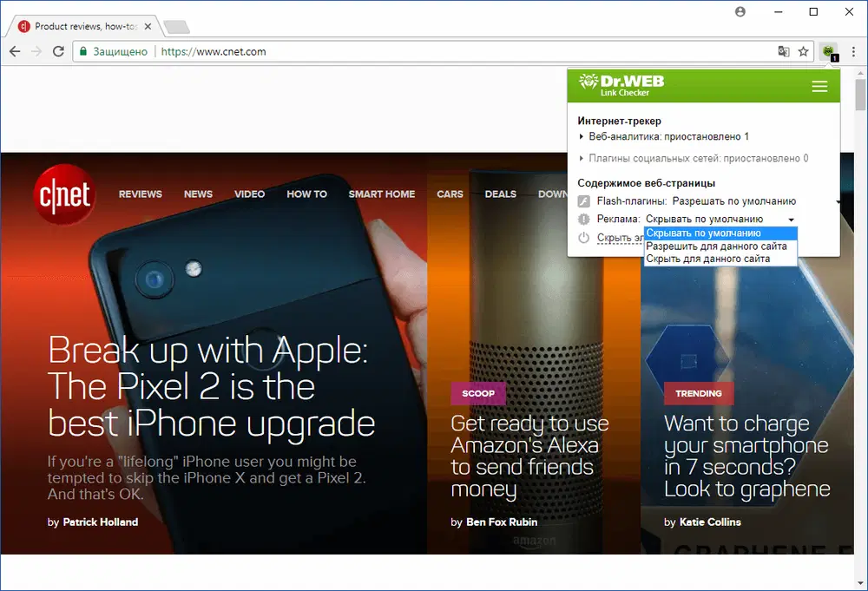Click the cnet red logo
The image size is (868, 591).
[64, 194]
